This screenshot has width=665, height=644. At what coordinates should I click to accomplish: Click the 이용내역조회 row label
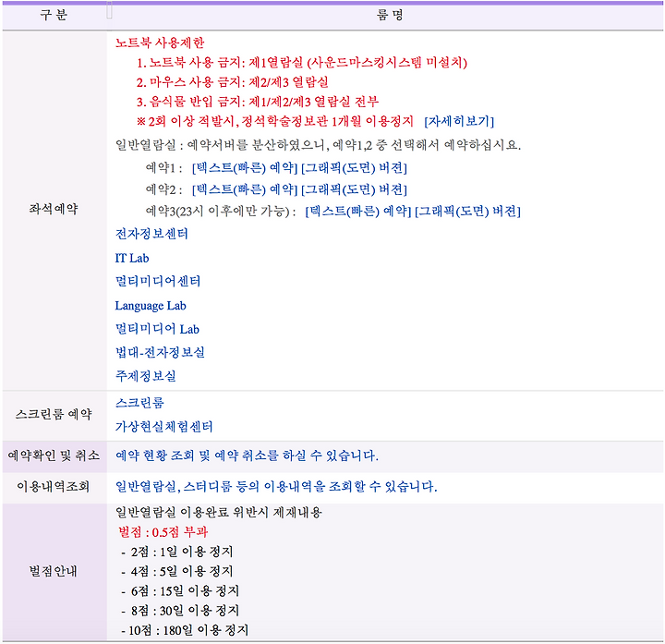click(x=54, y=486)
